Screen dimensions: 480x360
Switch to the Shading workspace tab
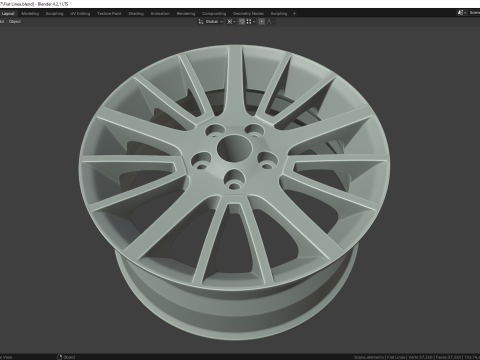(x=136, y=14)
